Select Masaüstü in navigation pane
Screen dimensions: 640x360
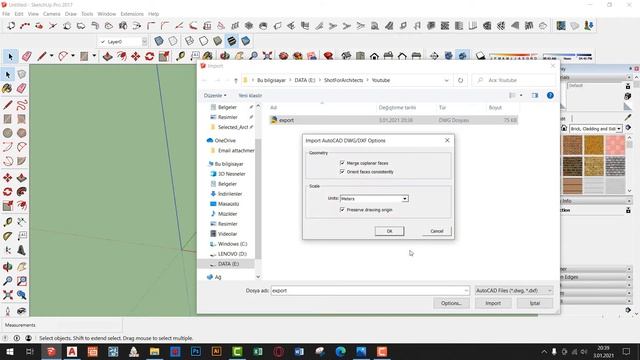228,204
